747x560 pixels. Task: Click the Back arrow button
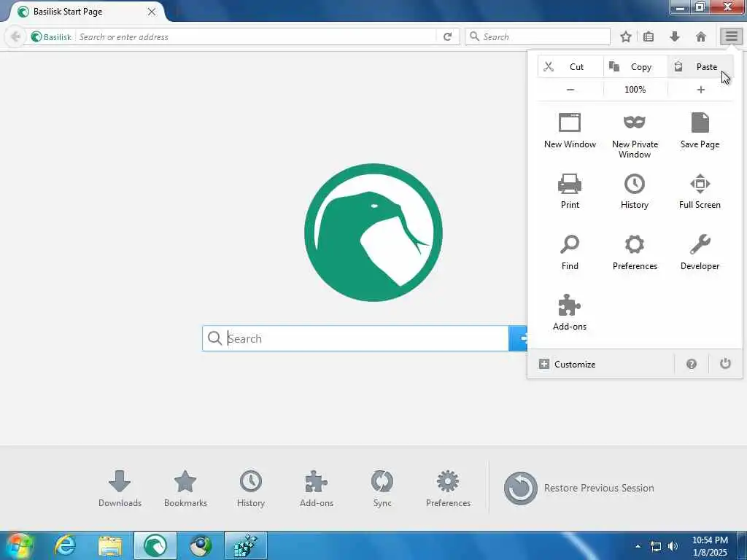coord(15,36)
